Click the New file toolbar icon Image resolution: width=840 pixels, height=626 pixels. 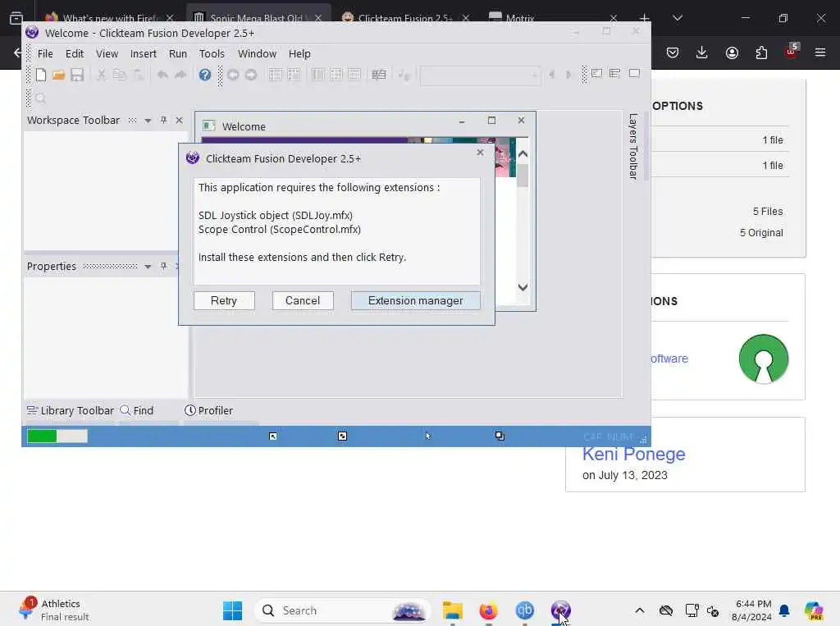pos(41,75)
